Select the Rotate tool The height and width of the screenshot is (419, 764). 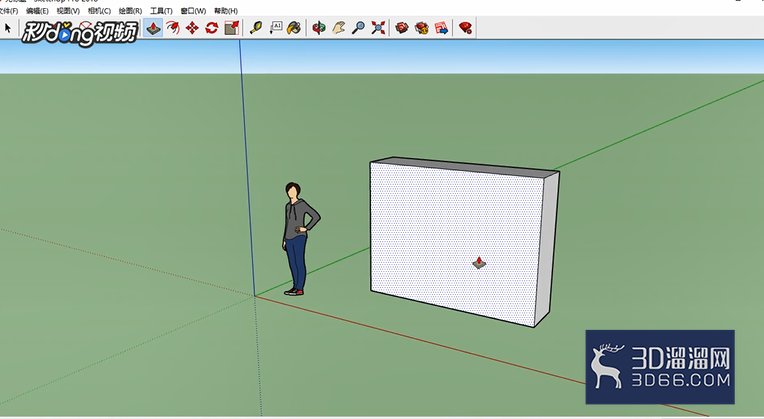pyautogui.click(x=211, y=28)
